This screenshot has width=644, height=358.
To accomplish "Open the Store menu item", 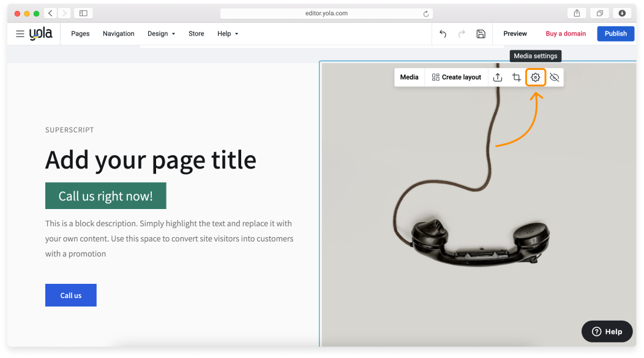I will (196, 34).
